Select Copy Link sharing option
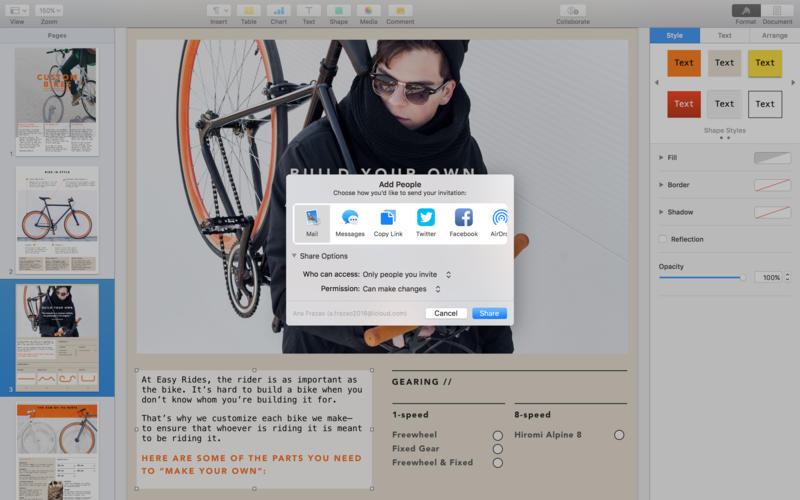 pyautogui.click(x=388, y=223)
